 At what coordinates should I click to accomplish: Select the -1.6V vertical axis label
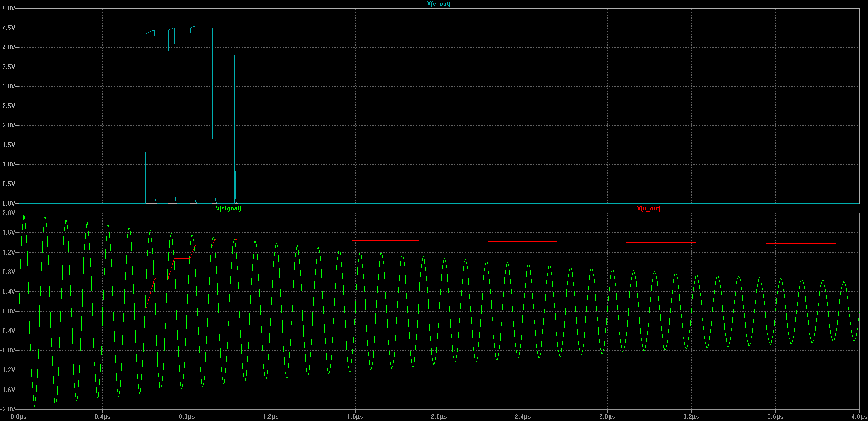click(x=8, y=390)
